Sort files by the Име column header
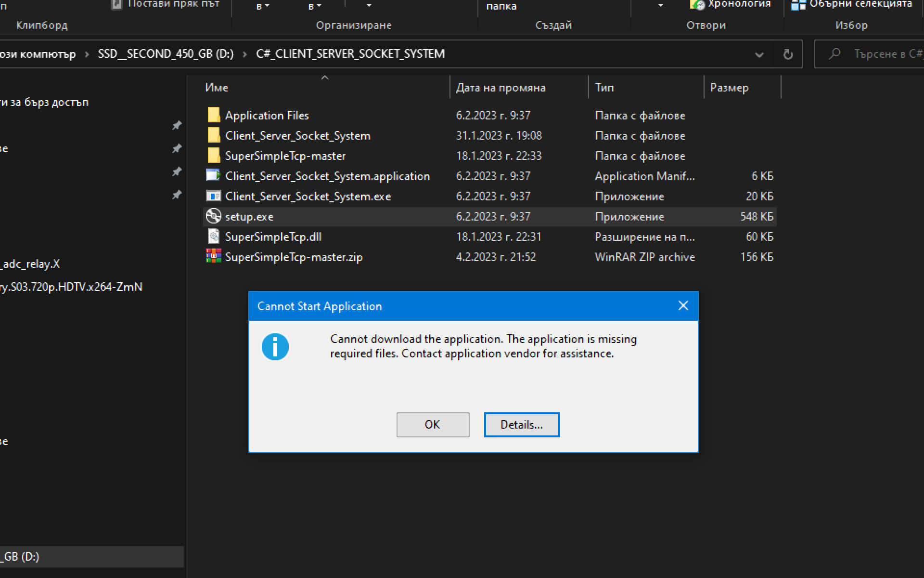Viewport: 924px width, 578px height. (216, 87)
